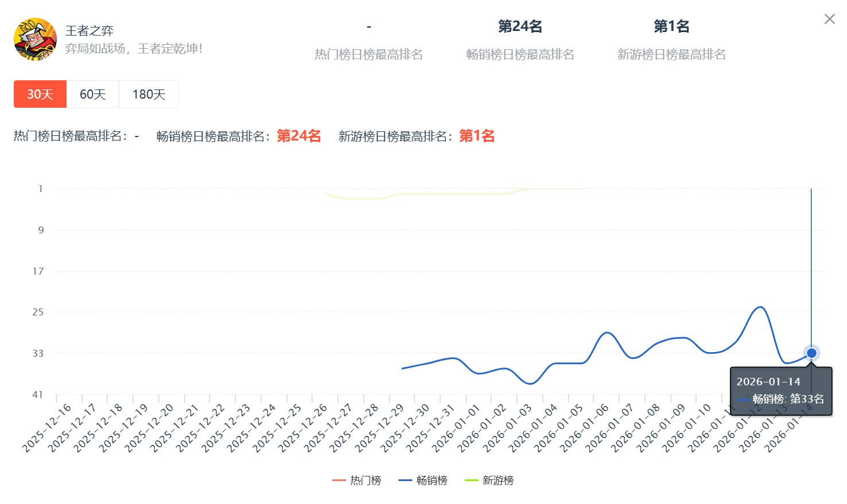
Task: Click the highlighted blue data point on the chart
Action: [811, 353]
